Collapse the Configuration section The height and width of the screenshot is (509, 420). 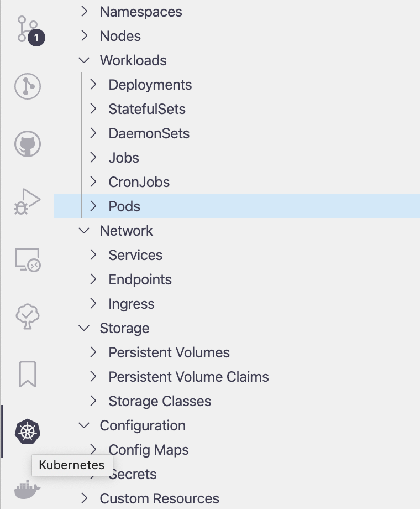[83, 425]
